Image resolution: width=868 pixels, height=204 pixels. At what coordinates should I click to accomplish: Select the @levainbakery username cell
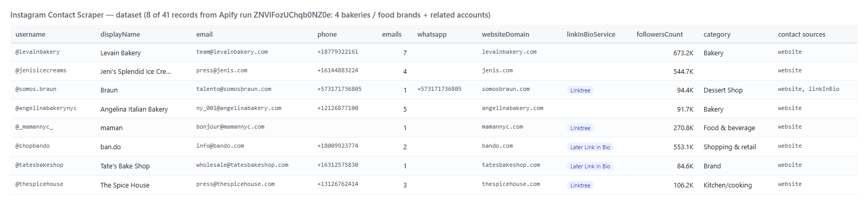[x=38, y=52]
